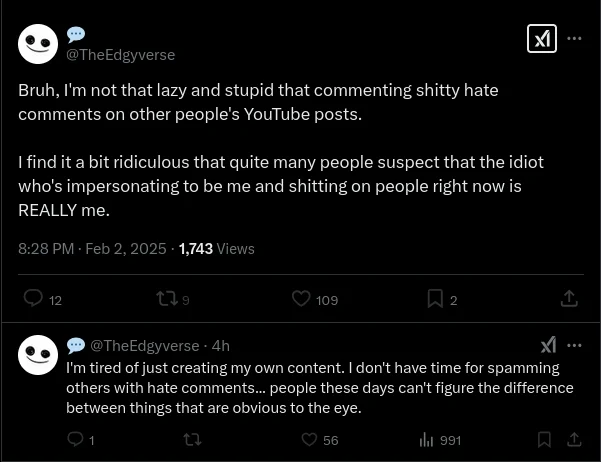Viewport: 601px width, 462px height.
Task: Open the 8:28 PM Feb 2, 2025 timestamp
Action: [92, 248]
